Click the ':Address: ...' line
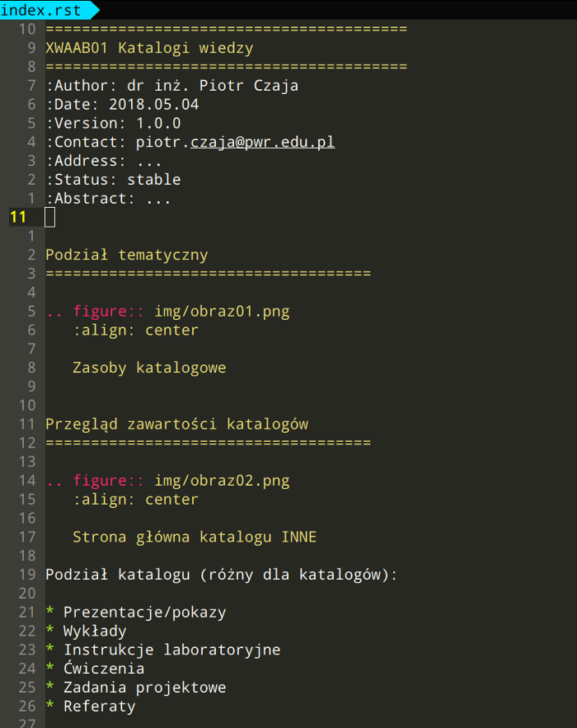Viewport: 577px width, 728px height. tap(104, 161)
